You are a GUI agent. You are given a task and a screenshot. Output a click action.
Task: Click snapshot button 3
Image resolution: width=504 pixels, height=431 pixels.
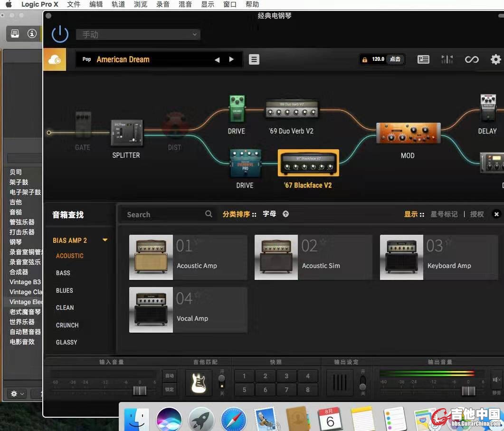(x=286, y=376)
